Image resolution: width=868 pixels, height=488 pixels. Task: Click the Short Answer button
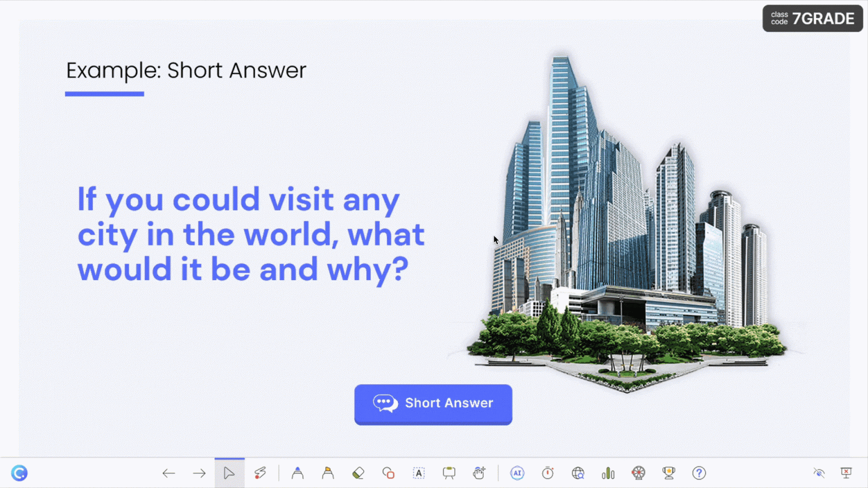433,404
